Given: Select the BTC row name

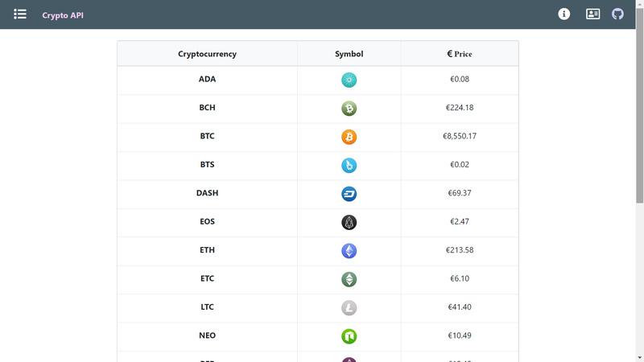Looking at the screenshot, I should 207,136.
